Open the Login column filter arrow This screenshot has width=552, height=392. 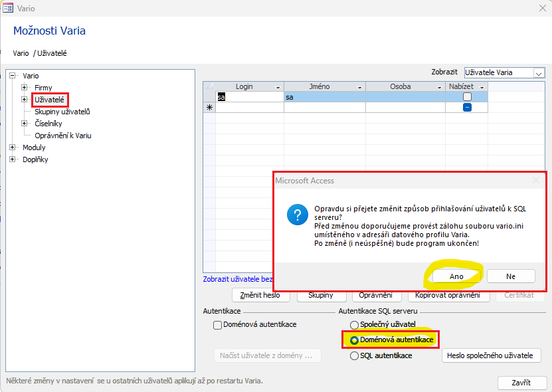[278, 87]
